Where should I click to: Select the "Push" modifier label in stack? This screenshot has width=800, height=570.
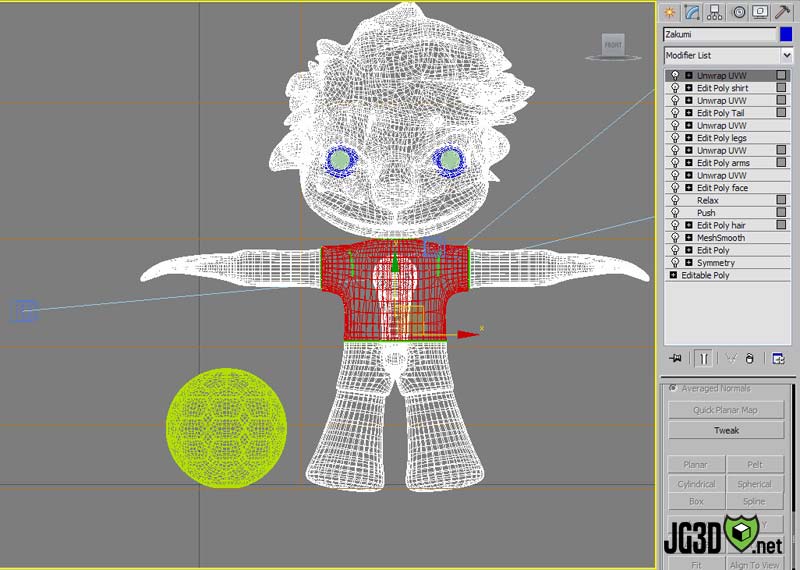tap(706, 213)
